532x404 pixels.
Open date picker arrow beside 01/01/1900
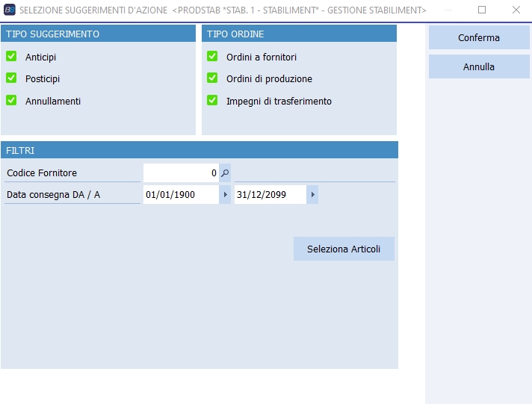[225, 195]
